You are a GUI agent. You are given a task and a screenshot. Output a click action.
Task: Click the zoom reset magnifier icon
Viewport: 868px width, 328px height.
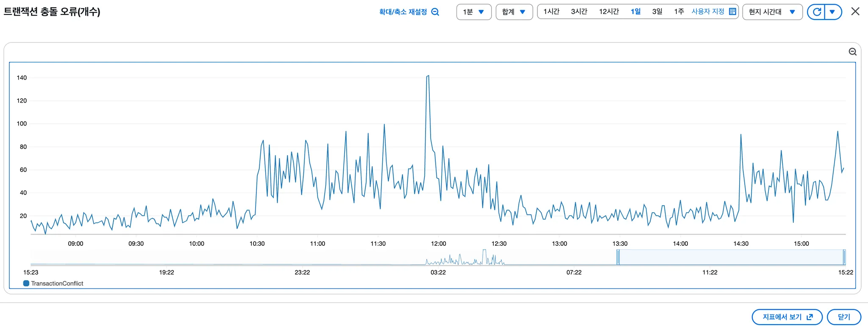pos(435,12)
